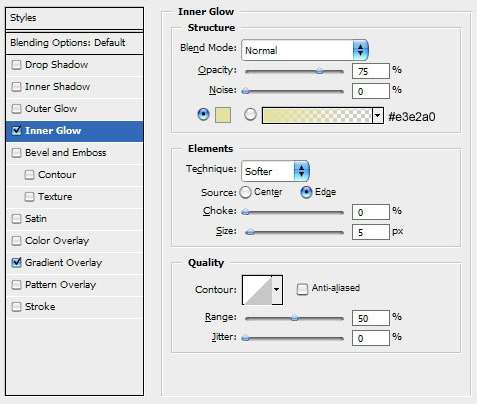Viewport: 477px width, 404px height.
Task: Select the gradient glow radio button
Action: click(250, 115)
